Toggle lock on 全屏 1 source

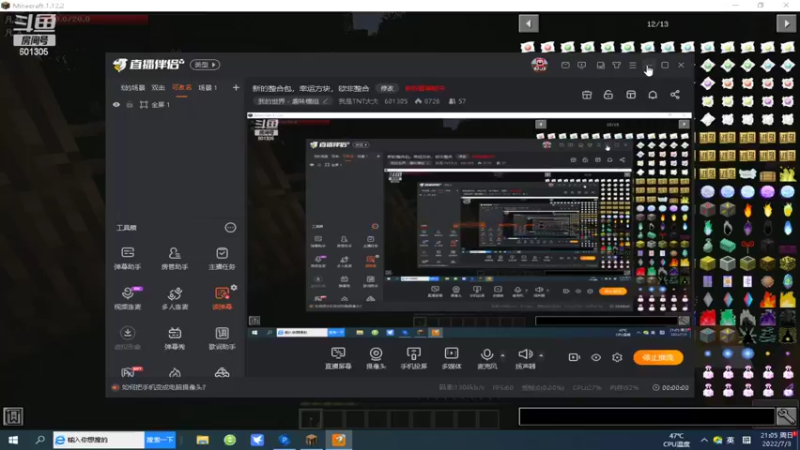pos(130,105)
